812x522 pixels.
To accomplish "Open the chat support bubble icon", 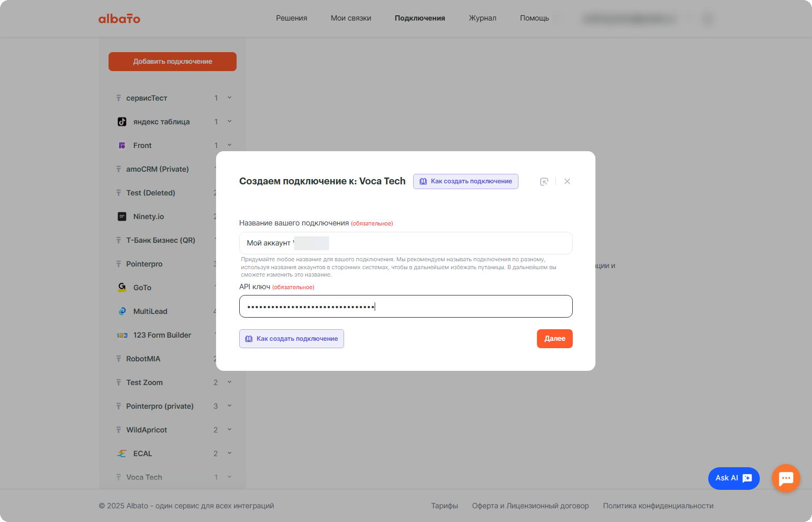I will pyautogui.click(x=786, y=478).
